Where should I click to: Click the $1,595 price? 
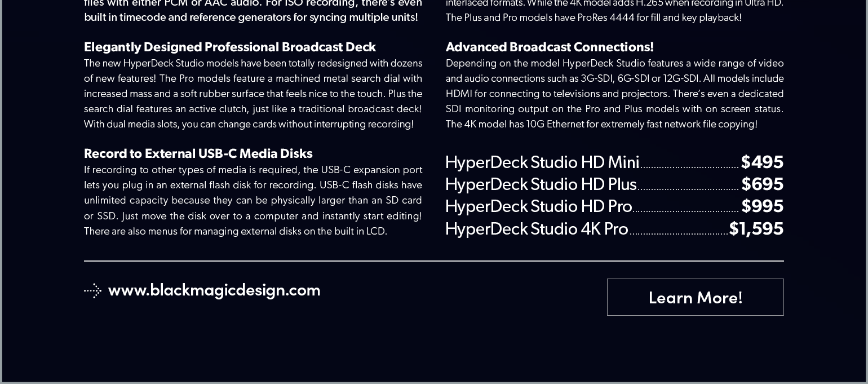[756, 229]
